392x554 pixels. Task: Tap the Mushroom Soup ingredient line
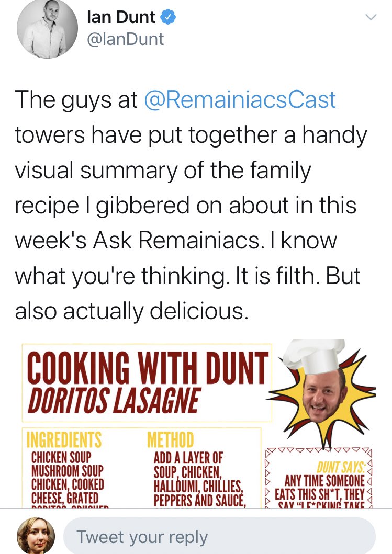point(67,471)
